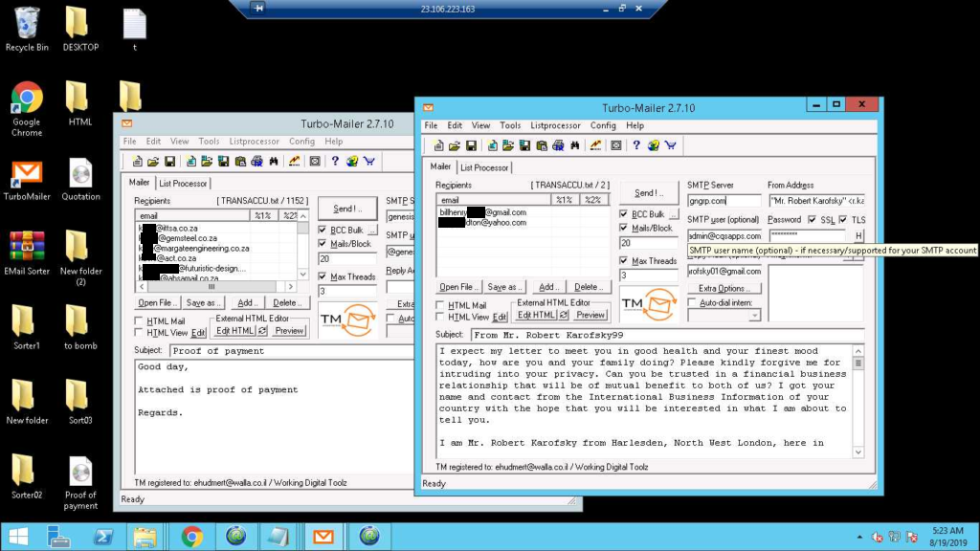Uncheck the TLS checkbox
The height and width of the screenshot is (551, 980).
pos(843,220)
